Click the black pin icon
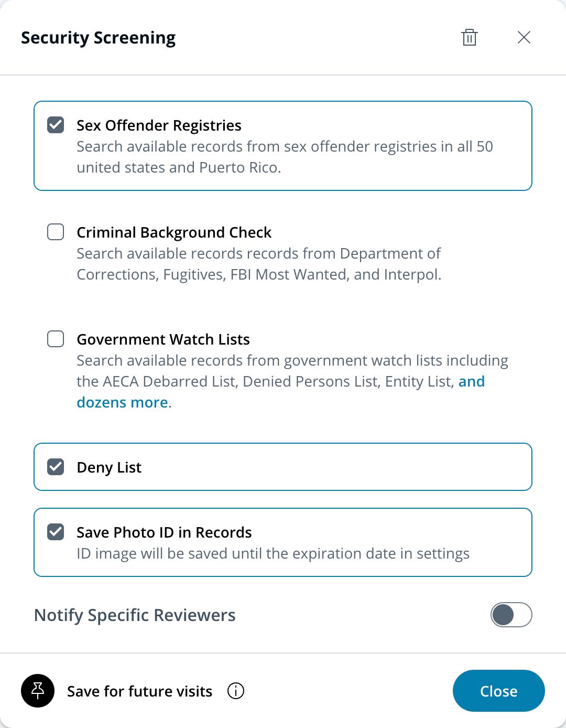 [x=38, y=691]
